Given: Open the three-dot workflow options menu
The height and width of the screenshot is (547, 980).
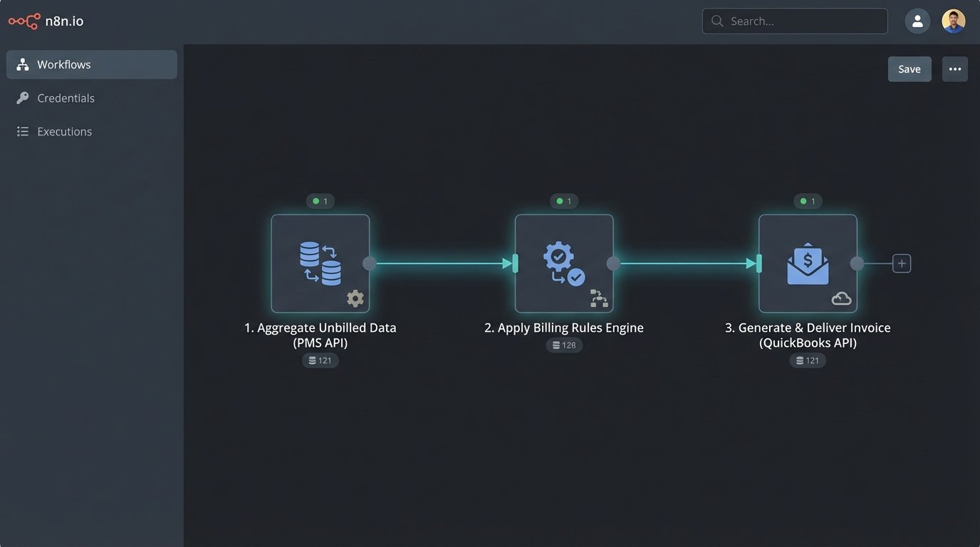Looking at the screenshot, I should click(954, 68).
